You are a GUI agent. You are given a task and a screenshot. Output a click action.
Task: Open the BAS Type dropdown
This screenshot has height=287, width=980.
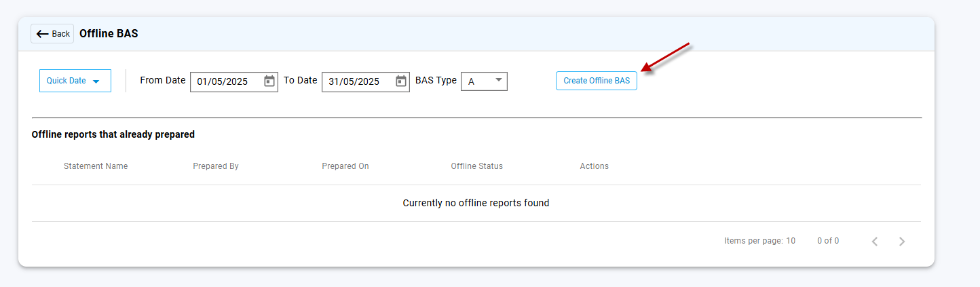pyautogui.click(x=484, y=81)
